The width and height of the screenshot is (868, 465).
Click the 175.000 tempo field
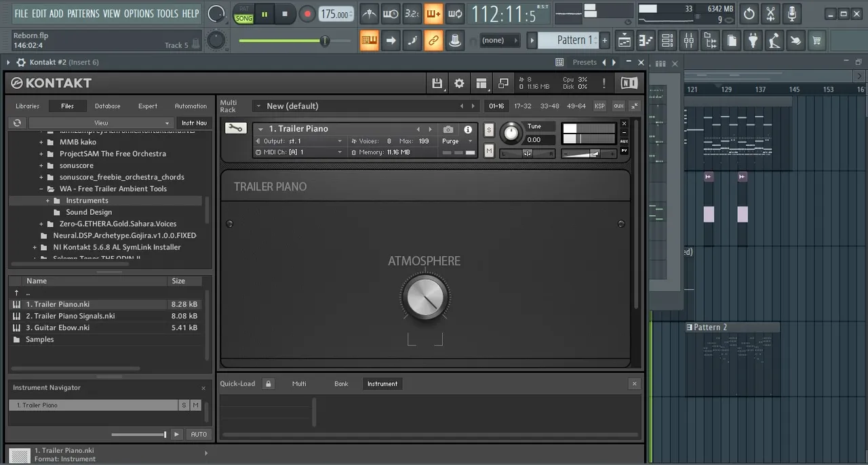(x=336, y=14)
